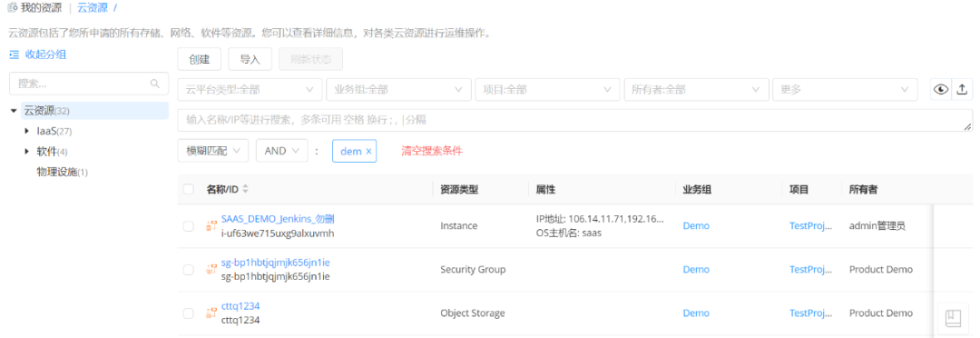Click the resource icon for SAAS_DEMO_Jenkins row
This screenshot has height=338, width=980.
[211, 226]
